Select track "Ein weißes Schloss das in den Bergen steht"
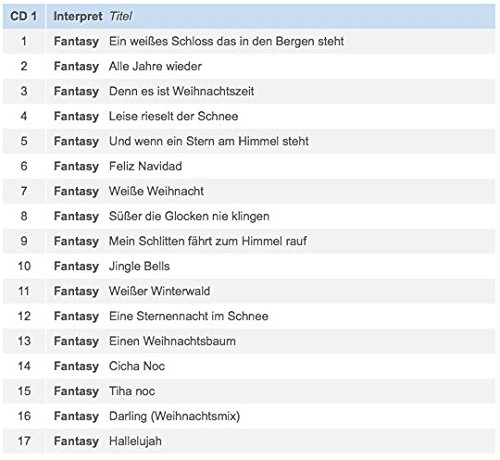500x460 pixels. (x=226, y=41)
